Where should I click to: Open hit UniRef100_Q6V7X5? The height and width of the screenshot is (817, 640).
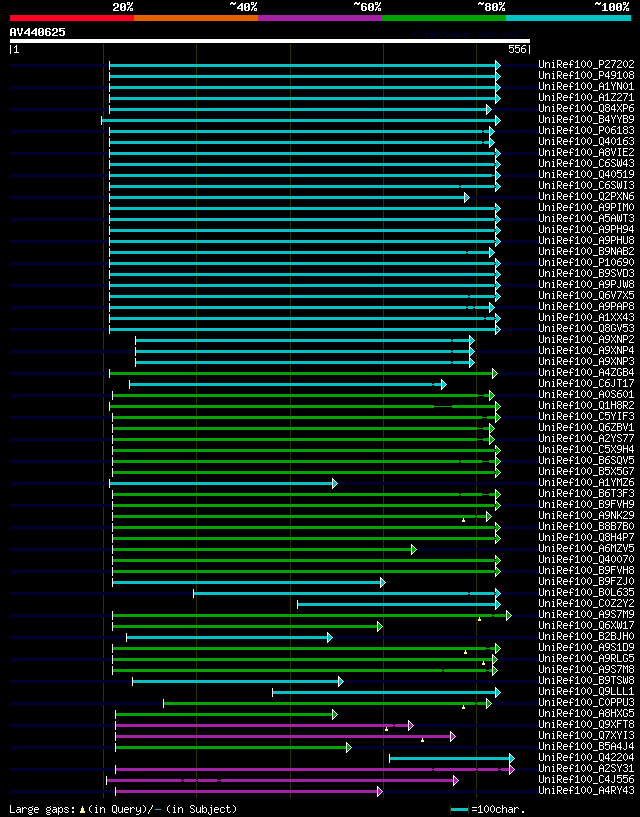586,295
